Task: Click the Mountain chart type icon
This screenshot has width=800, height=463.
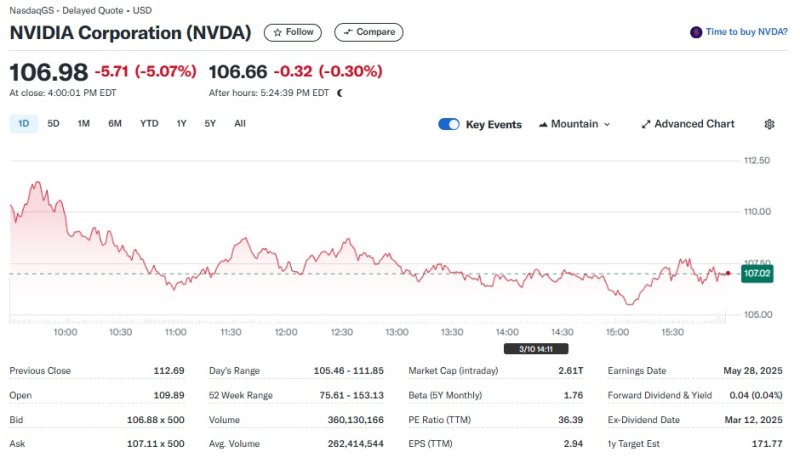Action: 543,124
